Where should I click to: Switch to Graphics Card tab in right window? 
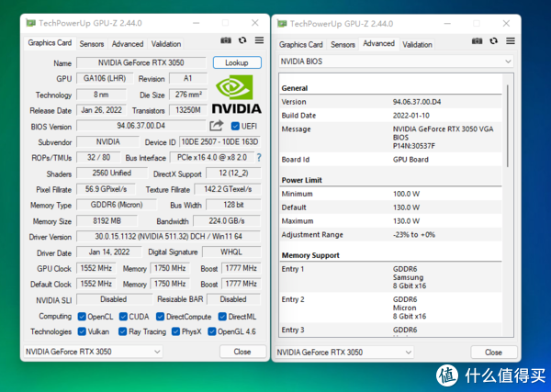pos(301,45)
